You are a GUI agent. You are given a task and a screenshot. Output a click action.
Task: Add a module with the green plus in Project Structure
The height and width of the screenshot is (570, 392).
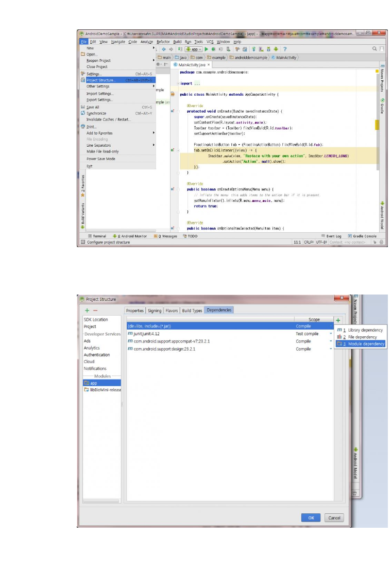point(87,310)
